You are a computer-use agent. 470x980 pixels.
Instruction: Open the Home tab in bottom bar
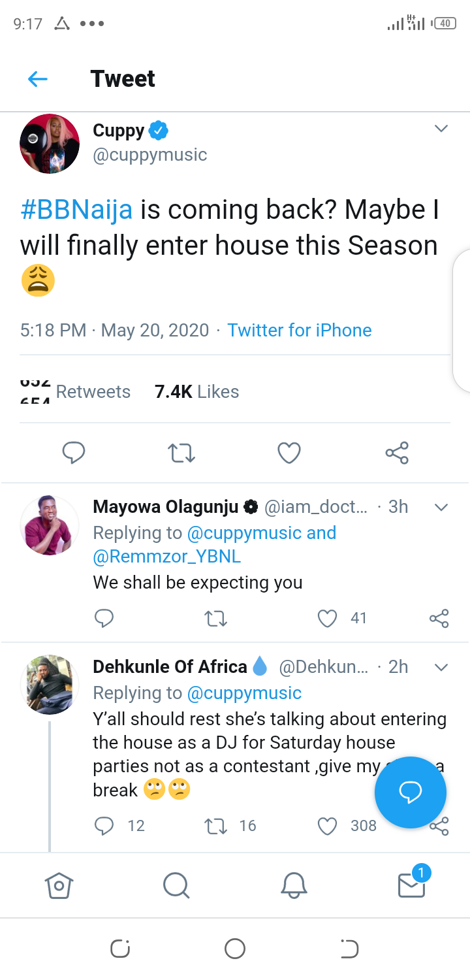point(59,885)
